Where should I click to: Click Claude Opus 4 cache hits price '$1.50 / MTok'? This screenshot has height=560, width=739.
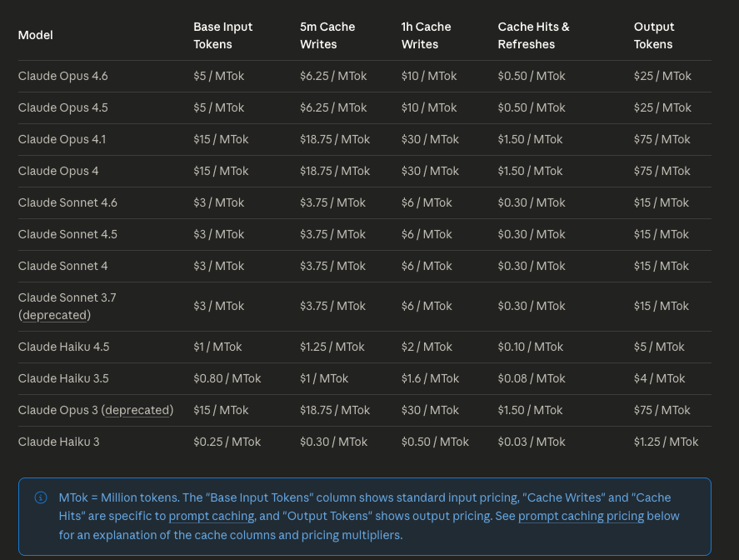click(530, 171)
